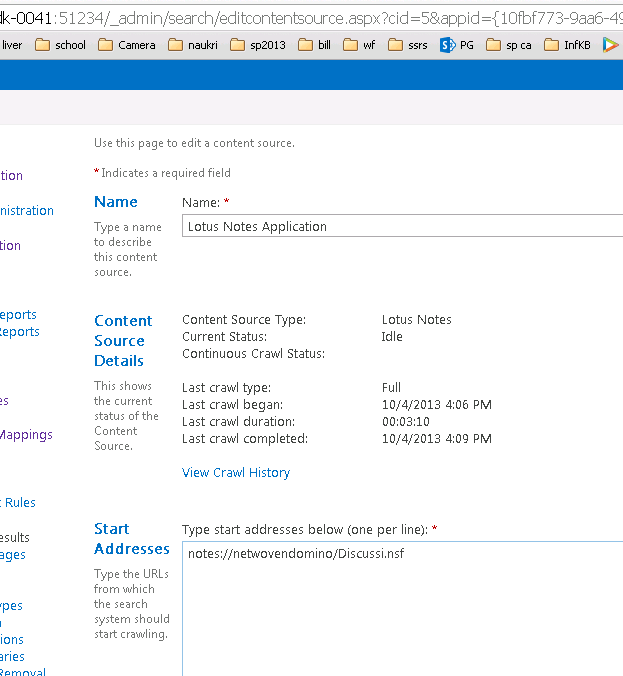Click the start addresses text area
Screen dimensions: 623x676
tap(402, 609)
